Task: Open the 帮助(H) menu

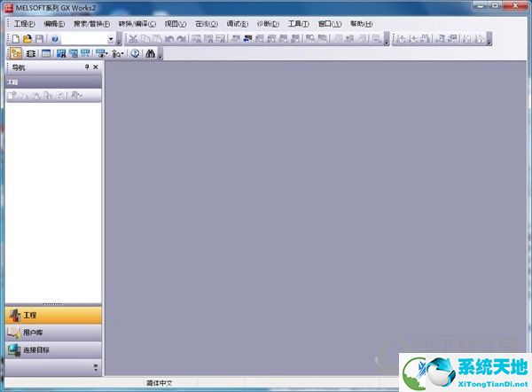Action: 362,24
